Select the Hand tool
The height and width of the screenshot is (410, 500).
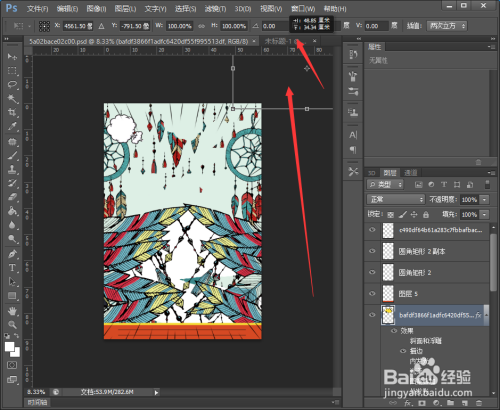pos(12,311)
